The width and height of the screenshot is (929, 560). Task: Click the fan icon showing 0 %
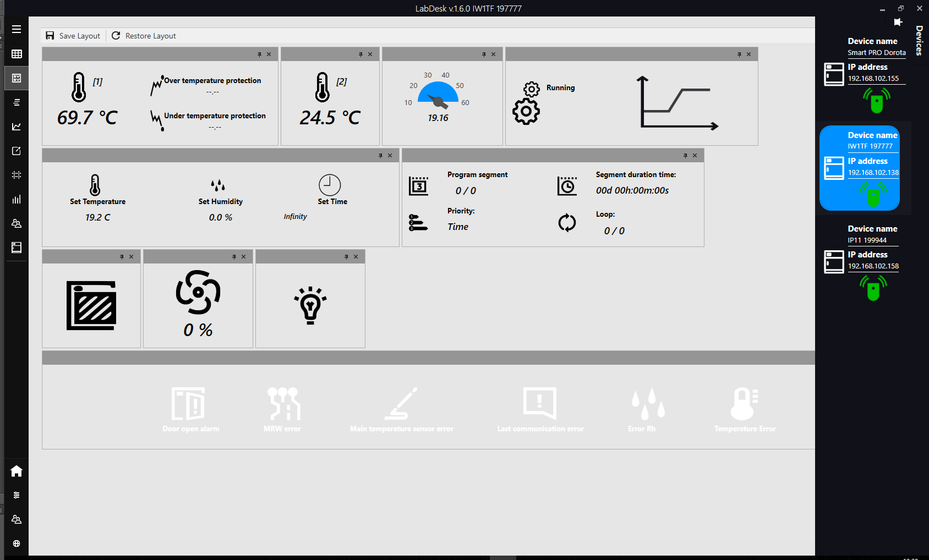click(198, 292)
